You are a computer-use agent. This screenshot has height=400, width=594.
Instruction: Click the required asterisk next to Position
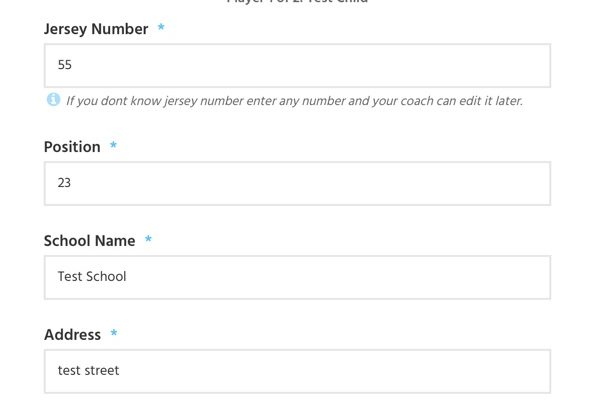(x=113, y=145)
